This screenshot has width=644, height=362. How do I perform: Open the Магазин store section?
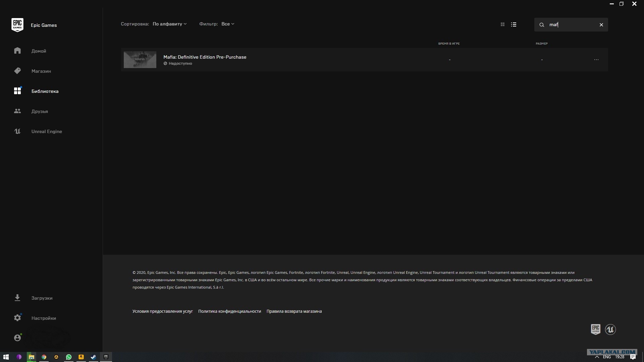(x=41, y=71)
